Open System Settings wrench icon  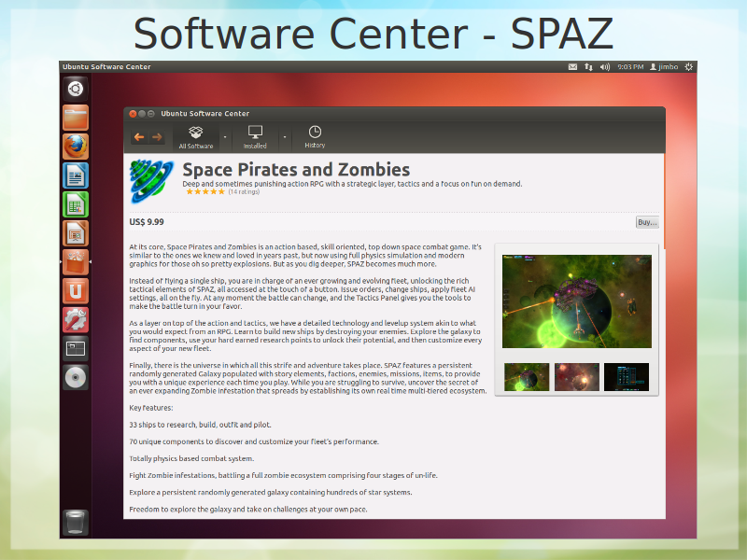[76, 320]
